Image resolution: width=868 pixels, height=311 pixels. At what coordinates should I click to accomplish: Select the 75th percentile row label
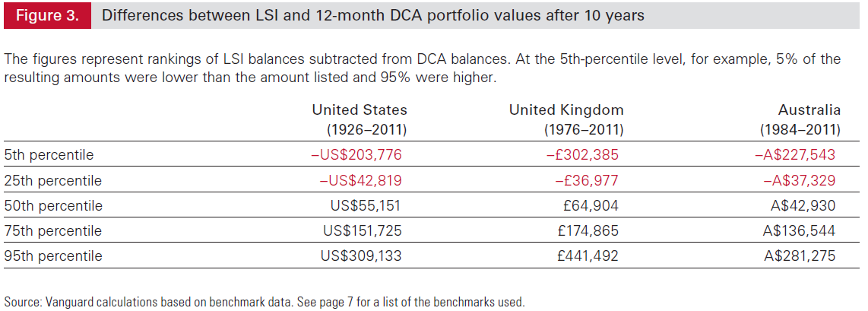pyautogui.click(x=52, y=231)
